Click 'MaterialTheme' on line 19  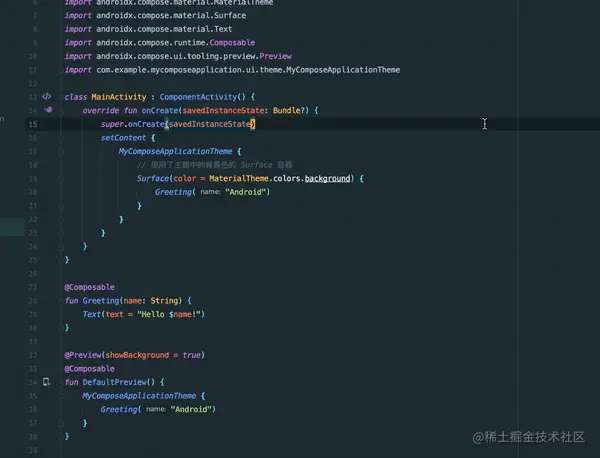[x=239, y=179]
